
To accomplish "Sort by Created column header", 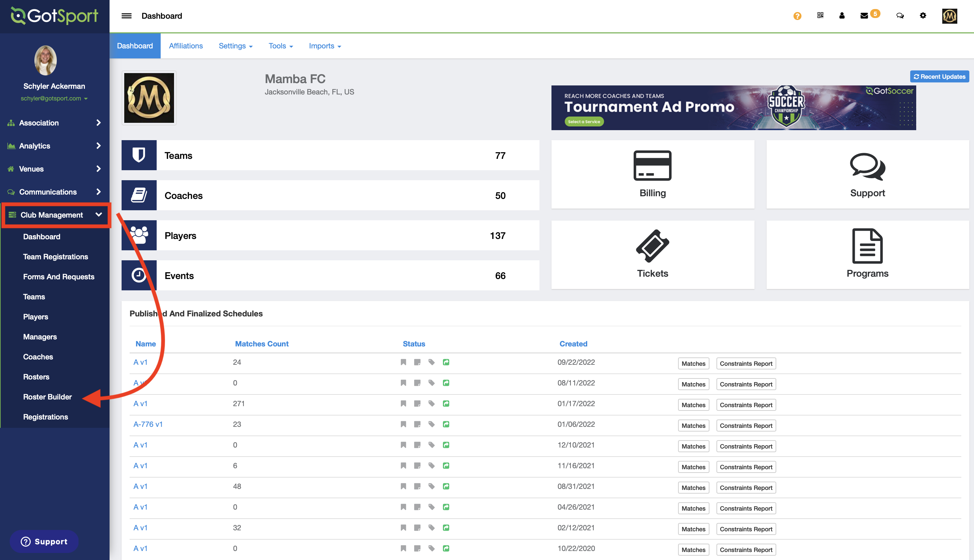I will [x=574, y=344].
